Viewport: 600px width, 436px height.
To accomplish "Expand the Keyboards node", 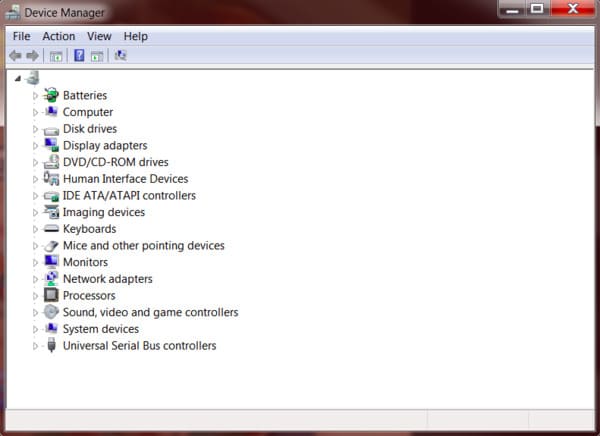I will (35, 229).
